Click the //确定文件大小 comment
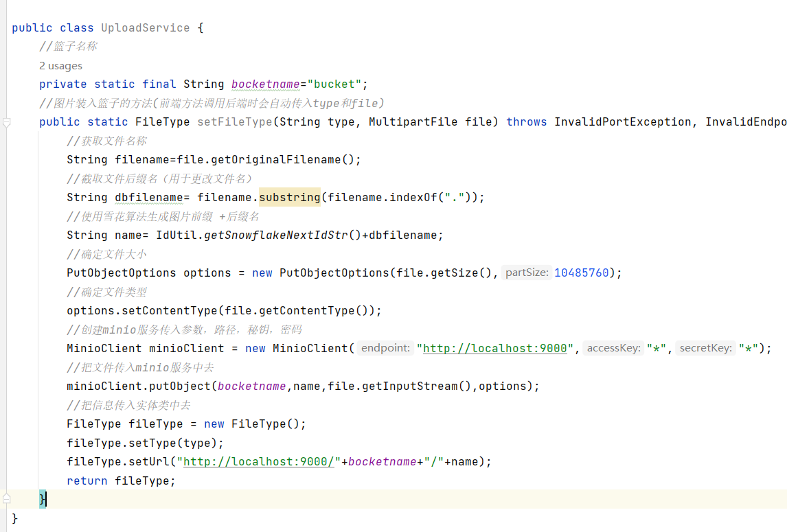This screenshot has width=787, height=532. 106,255
